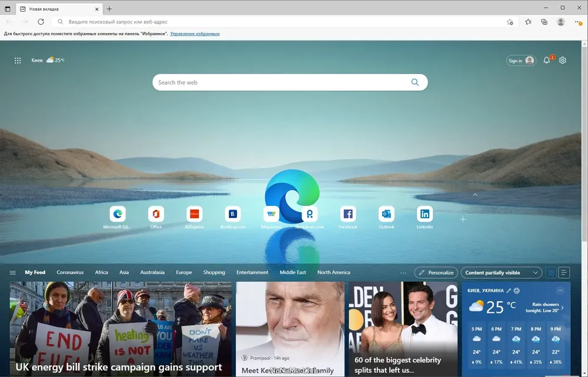Open page settings gear icon
Viewport: 588px width, 377px height.
point(563,61)
